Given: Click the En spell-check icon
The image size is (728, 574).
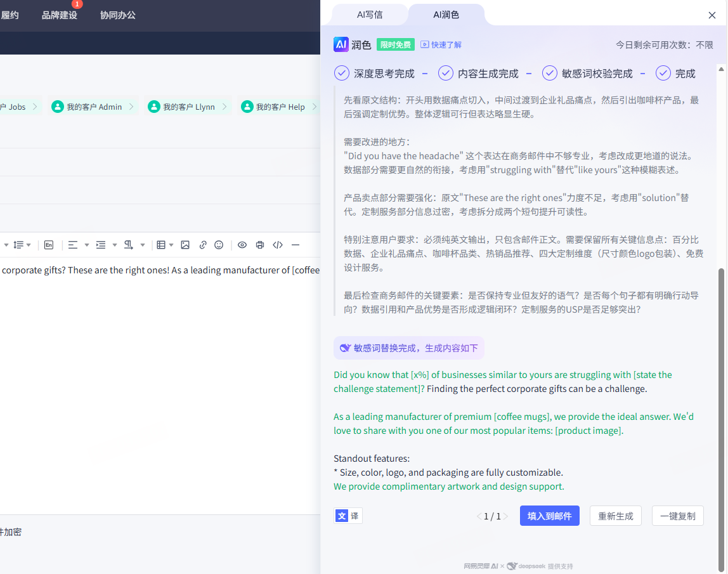Looking at the screenshot, I should coord(49,245).
